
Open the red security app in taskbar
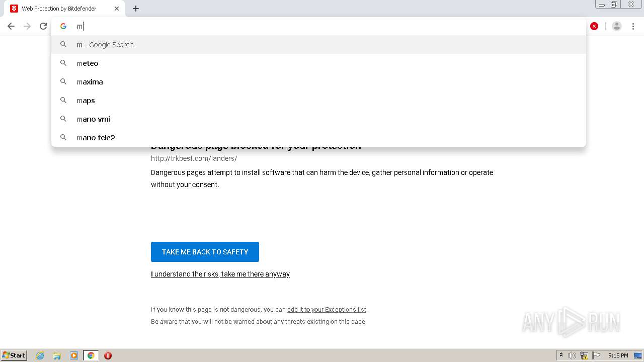click(108, 355)
